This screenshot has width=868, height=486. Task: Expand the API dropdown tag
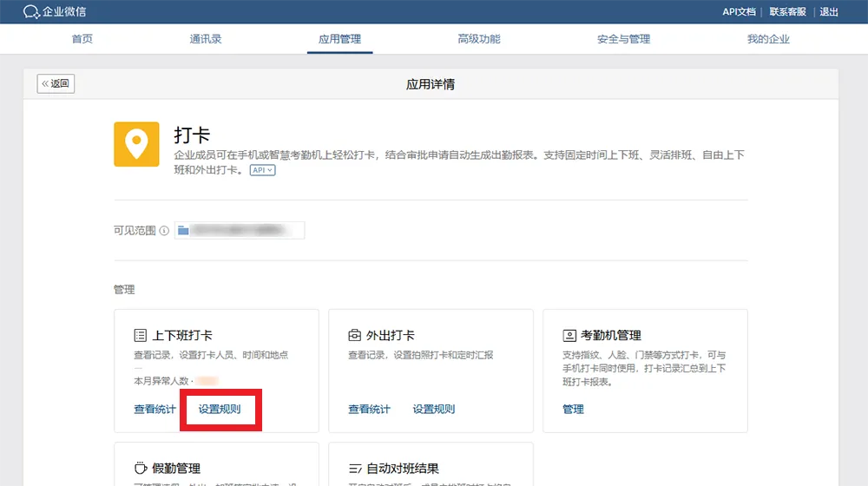point(262,170)
